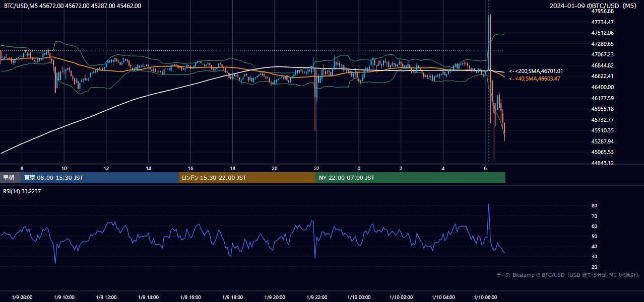Click RSI scale label 50
The width and height of the screenshot is (644, 302).
[595, 236]
